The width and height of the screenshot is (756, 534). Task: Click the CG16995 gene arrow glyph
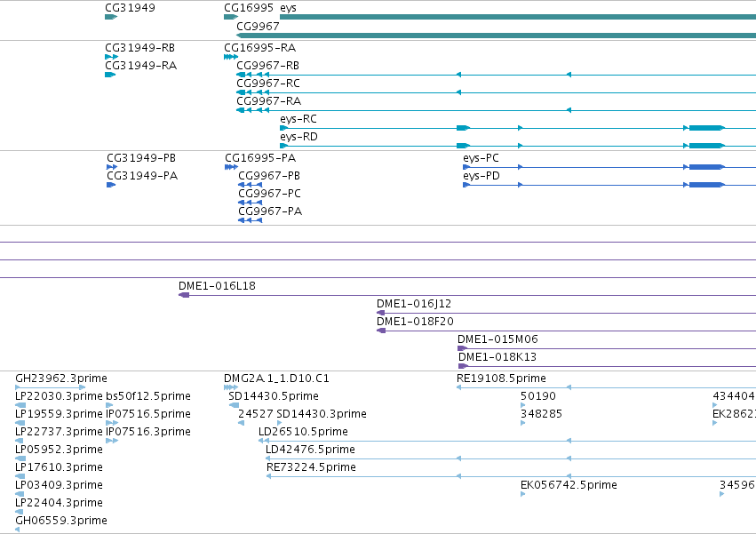coord(231,17)
